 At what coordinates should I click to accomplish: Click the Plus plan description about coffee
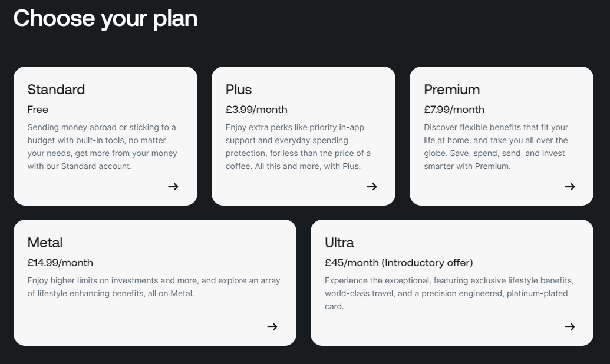pos(298,147)
